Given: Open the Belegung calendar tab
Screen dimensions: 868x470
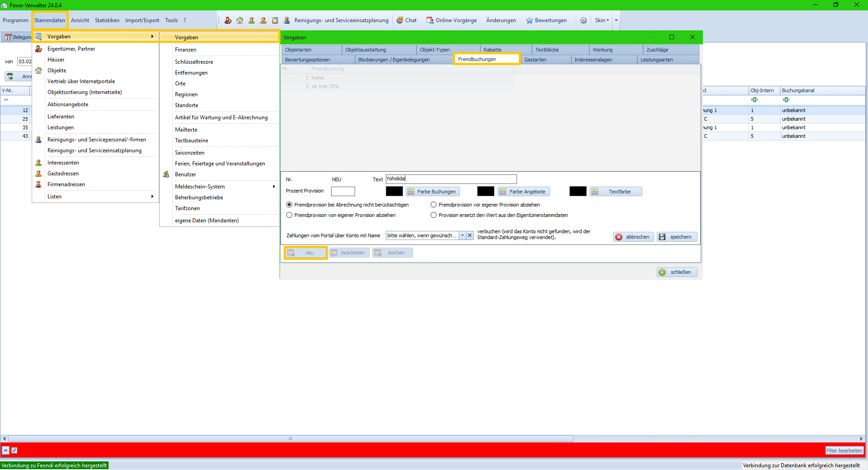Looking at the screenshot, I should tap(18, 37).
